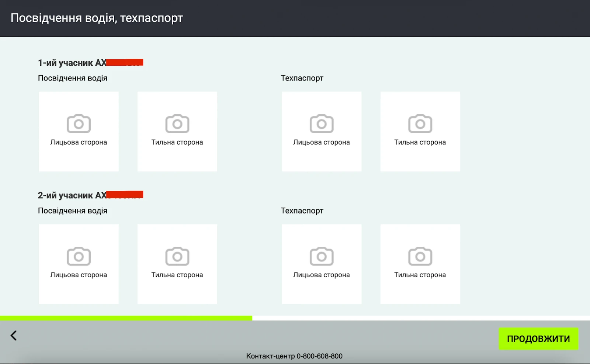Go back using the left chevron arrow
Viewport: 590px width, 364px height.
pyautogui.click(x=14, y=336)
